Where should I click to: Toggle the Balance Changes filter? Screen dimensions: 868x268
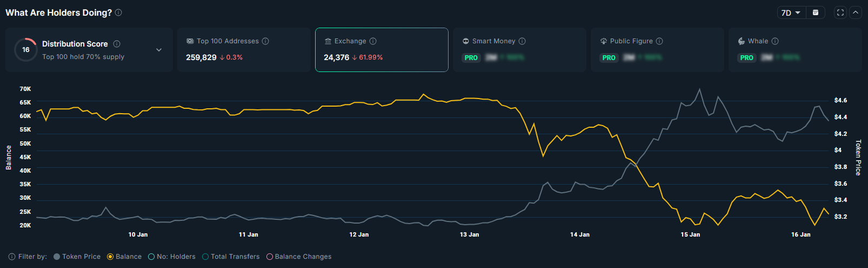coord(298,257)
